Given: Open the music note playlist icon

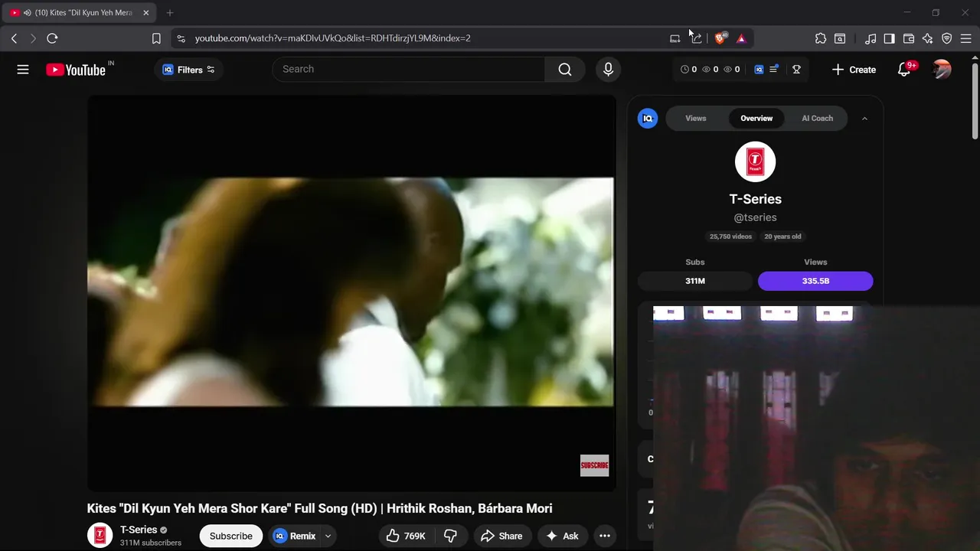Looking at the screenshot, I should point(871,38).
